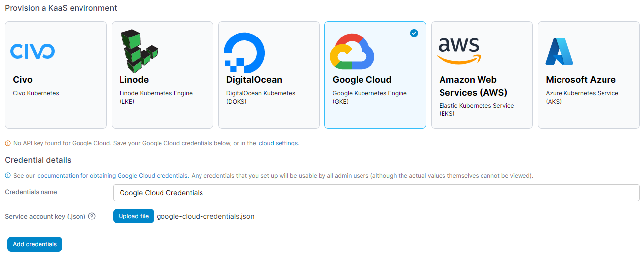Select the Linode Kubernetes Engine card
644x256 pixels.
click(162, 75)
